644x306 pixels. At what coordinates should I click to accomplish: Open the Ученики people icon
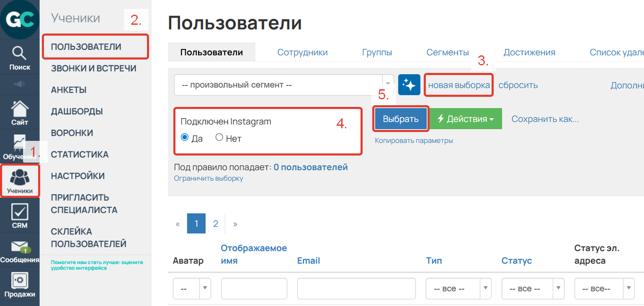pos(20,181)
